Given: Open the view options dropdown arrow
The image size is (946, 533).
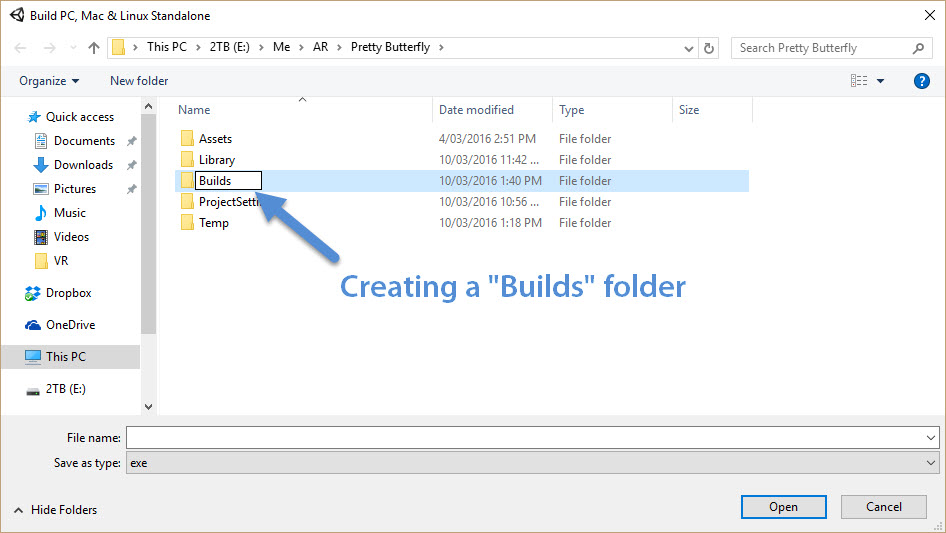Looking at the screenshot, I should tap(880, 81).
